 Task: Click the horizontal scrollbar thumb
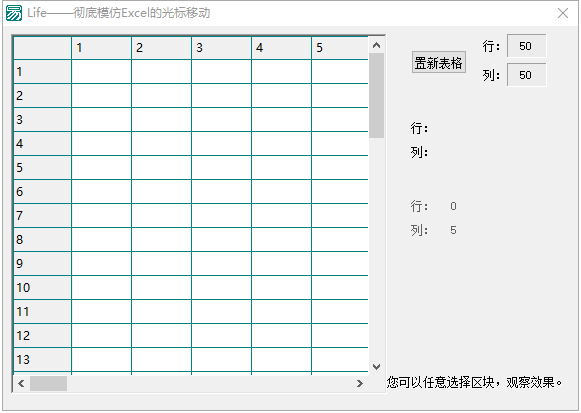click(x=48, y=383)
